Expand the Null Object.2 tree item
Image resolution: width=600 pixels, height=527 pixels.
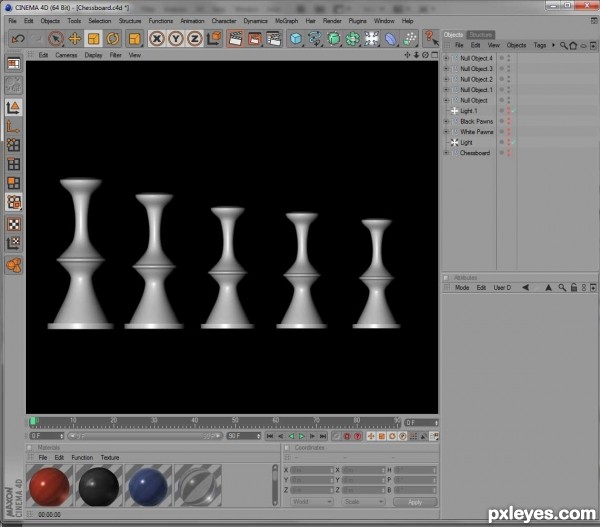[446, 79]
